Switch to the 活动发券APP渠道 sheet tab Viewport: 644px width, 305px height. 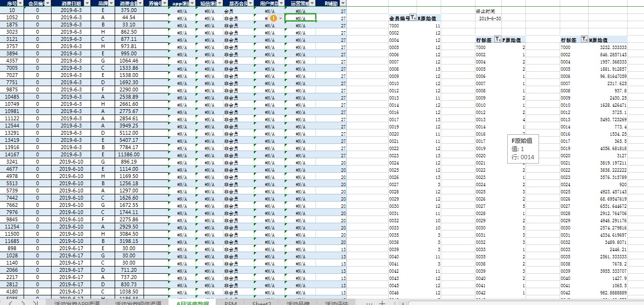tap(77, 303)
